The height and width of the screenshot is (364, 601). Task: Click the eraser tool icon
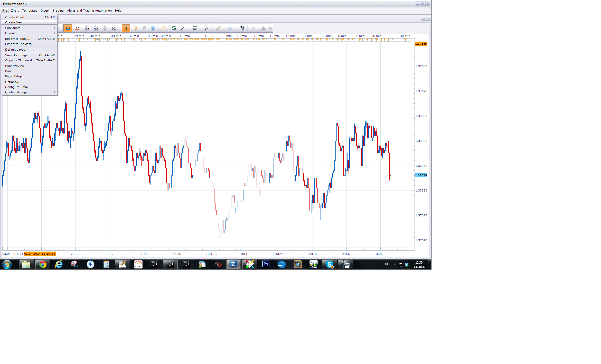click(x=253, y=28)
